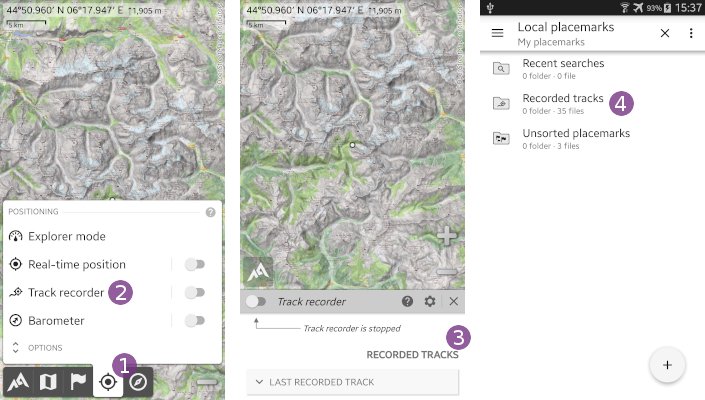Screen dimensions: 705x400
Task: Tap the floating add placemark button
Action: 667,365
